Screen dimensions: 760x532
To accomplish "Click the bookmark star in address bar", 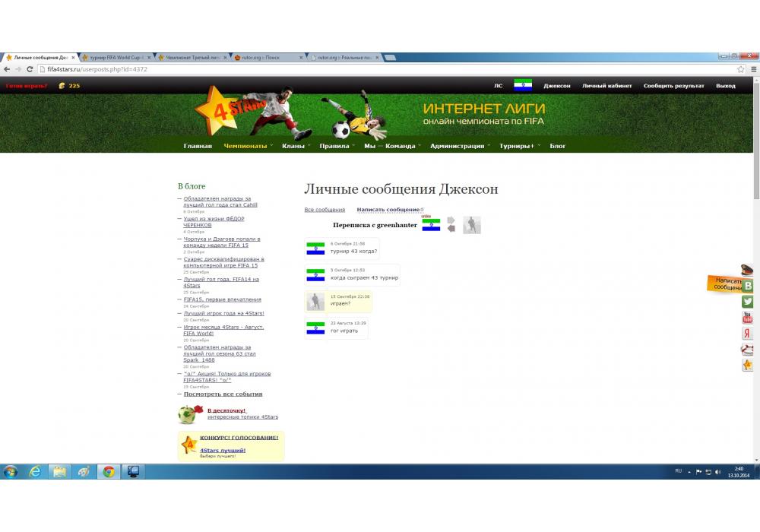I will click(x=741, y=69).
